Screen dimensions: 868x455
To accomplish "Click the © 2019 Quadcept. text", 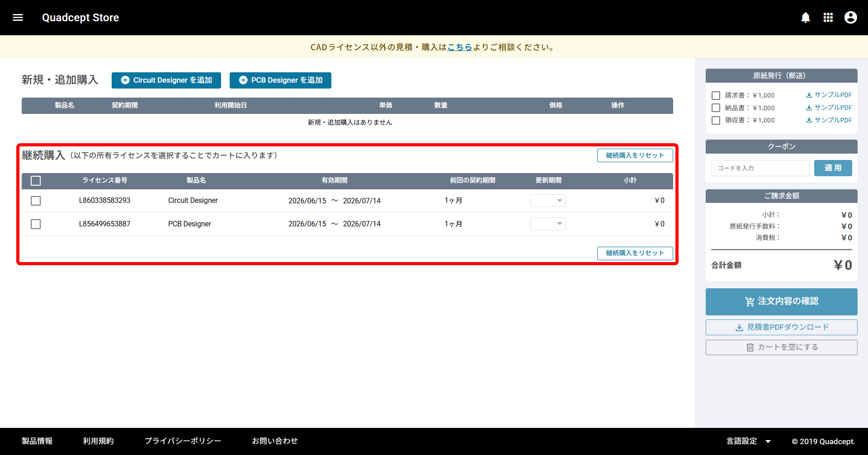I will point(823,441).
